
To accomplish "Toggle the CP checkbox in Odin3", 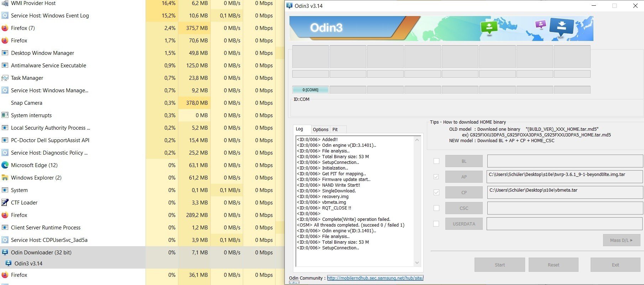I will [x=436, y=192].
